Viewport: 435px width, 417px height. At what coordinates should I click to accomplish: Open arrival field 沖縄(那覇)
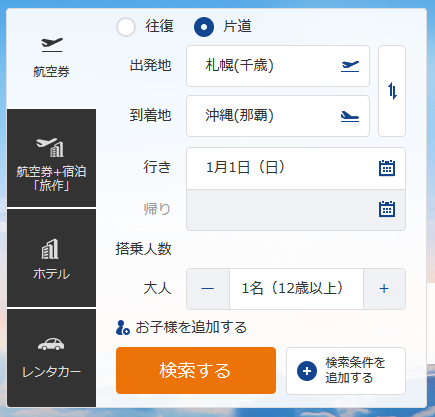[278, 116]
